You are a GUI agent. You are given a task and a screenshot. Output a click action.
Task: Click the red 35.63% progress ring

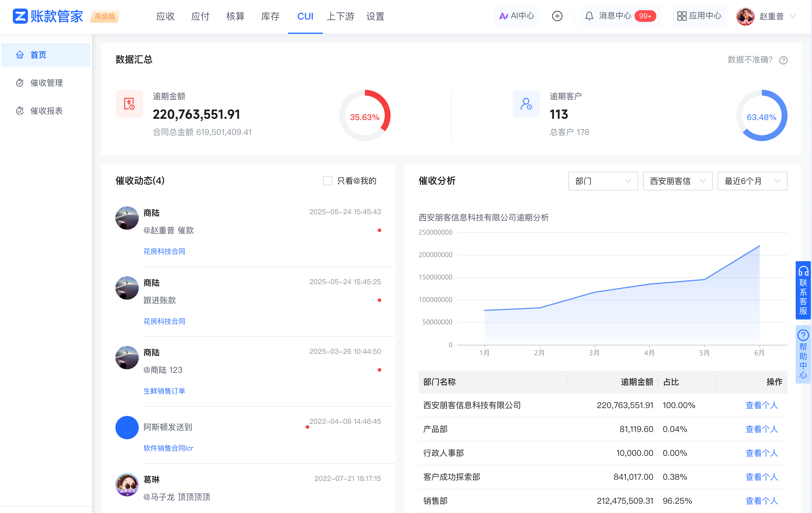pyautogui.click(x=365, y=115)
